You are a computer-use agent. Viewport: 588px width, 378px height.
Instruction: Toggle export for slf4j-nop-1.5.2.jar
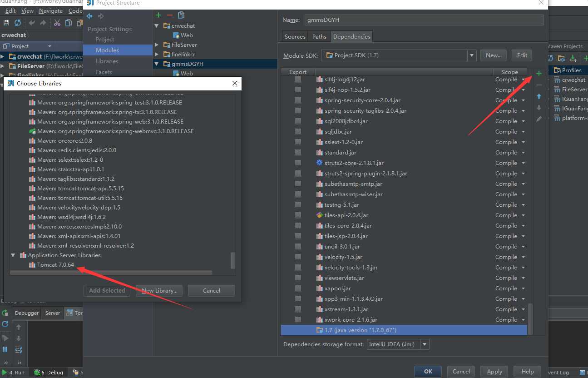click(298, 90)
